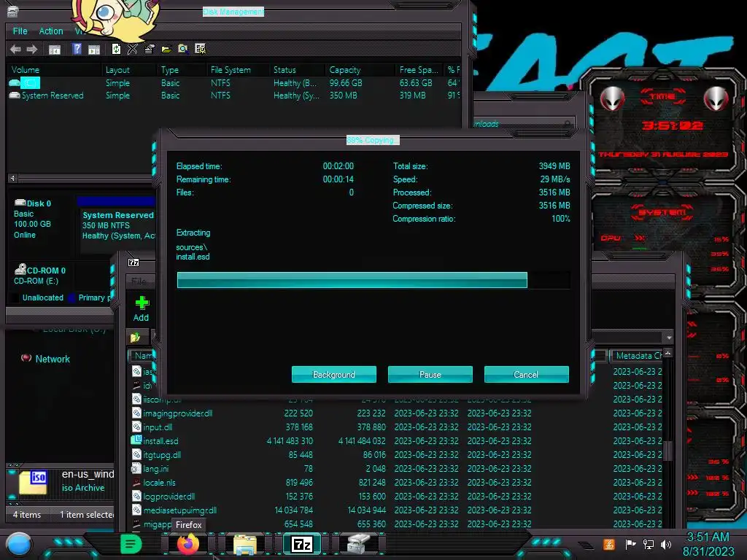The height and width of the screenshot is (560, 747).
Task: Click Back arrow in Disk Management toolbar
Action: (15, 49)
